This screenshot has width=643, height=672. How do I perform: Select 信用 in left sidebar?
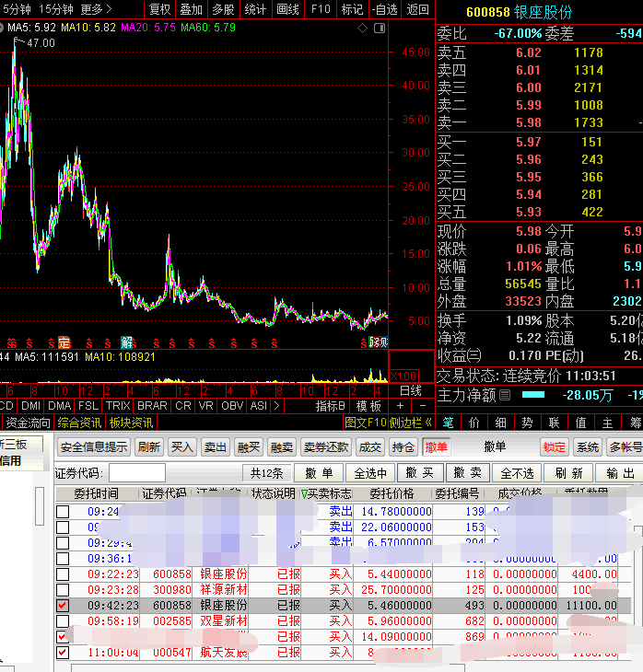[10, 460]
